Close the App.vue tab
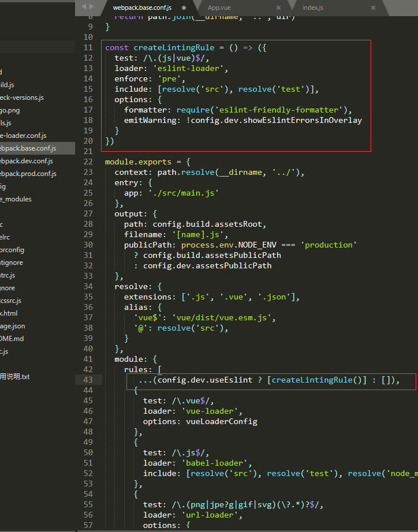Image resolution: width=418 pixels, height=532 pixels. [278, 8]
